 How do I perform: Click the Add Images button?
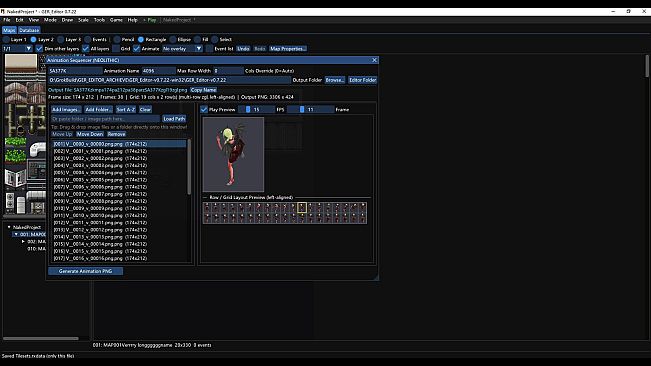[66, 110]
